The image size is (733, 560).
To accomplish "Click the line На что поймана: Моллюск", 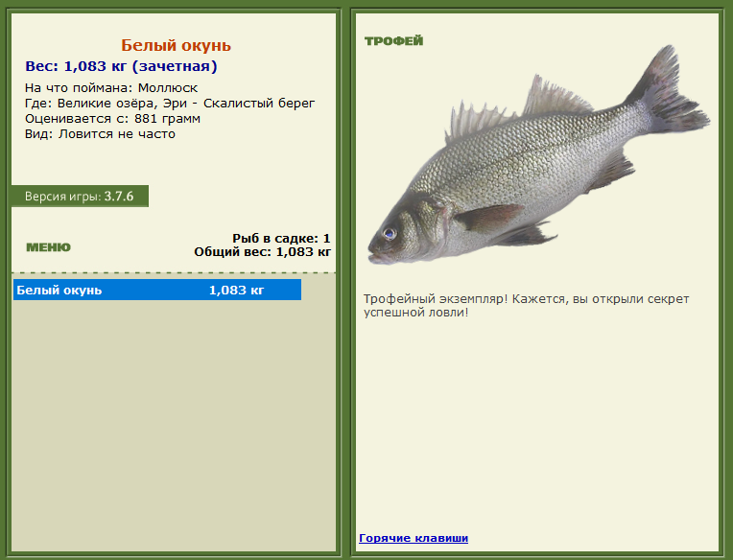I will 111,88.
